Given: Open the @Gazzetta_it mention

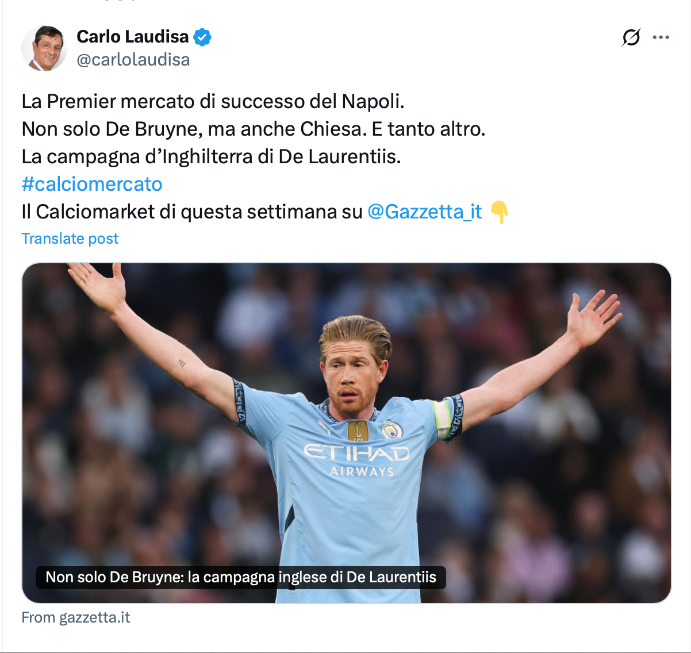Looking at the screenshot, I should [424, 212].
